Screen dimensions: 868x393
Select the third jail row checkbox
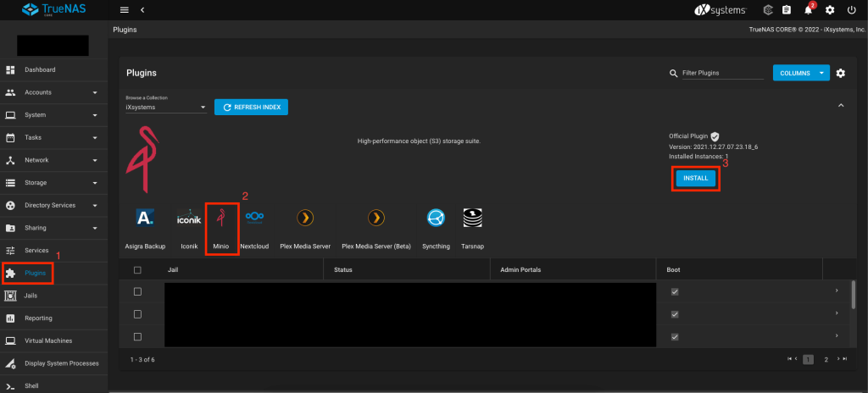[138, 336]
